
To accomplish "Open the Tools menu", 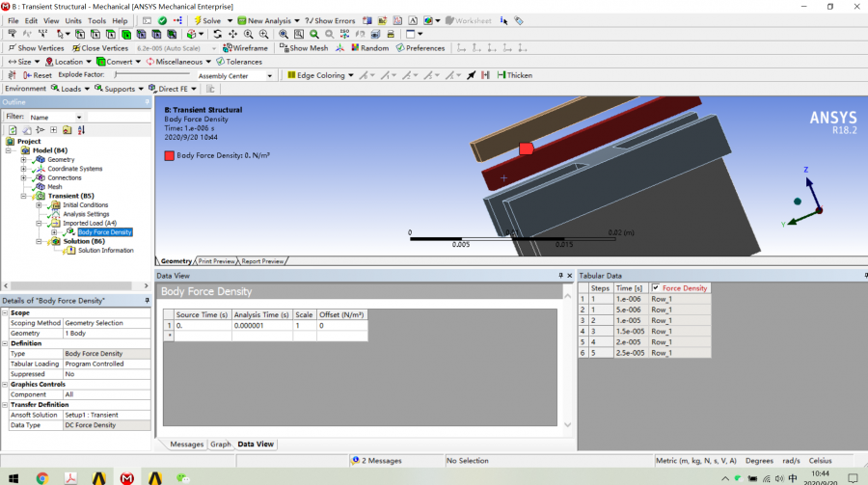I will click(96, 20).
